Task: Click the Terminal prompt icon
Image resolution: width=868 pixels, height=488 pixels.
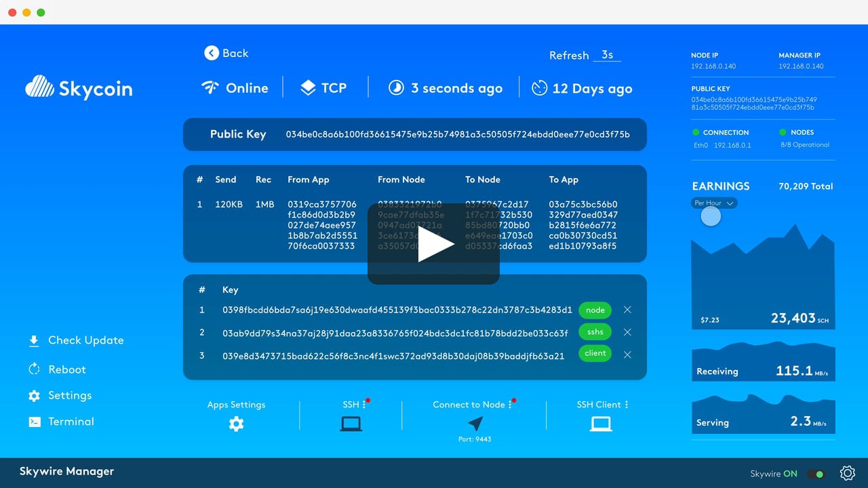Action: click(34, 422)
